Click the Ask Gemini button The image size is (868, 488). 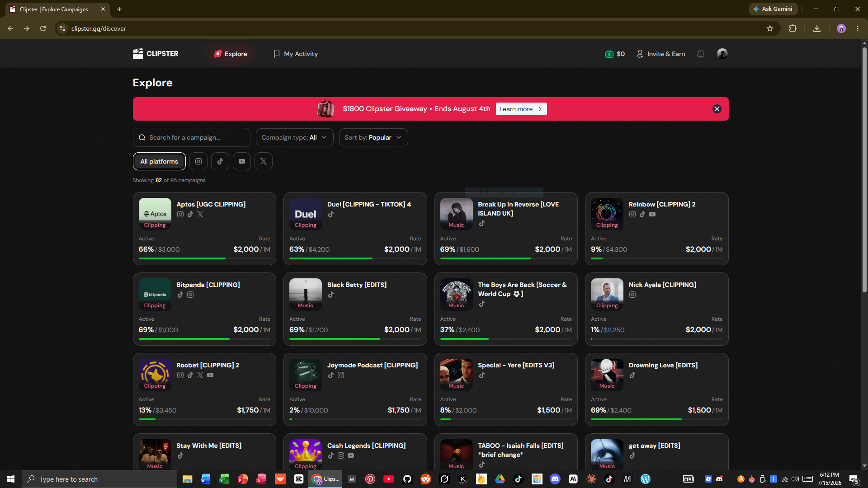(773, 9)
